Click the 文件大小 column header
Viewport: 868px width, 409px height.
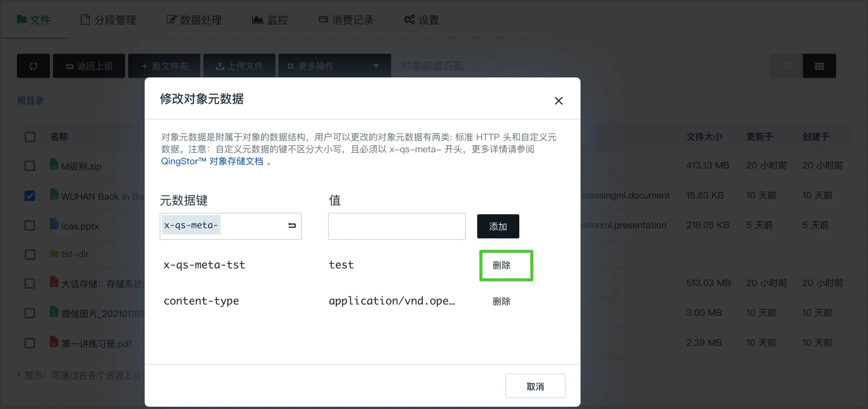tap(704, 137)
